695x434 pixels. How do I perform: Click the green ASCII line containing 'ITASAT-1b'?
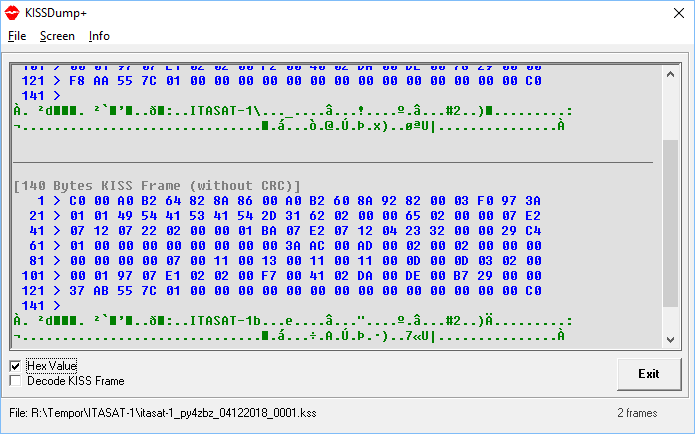293,321
